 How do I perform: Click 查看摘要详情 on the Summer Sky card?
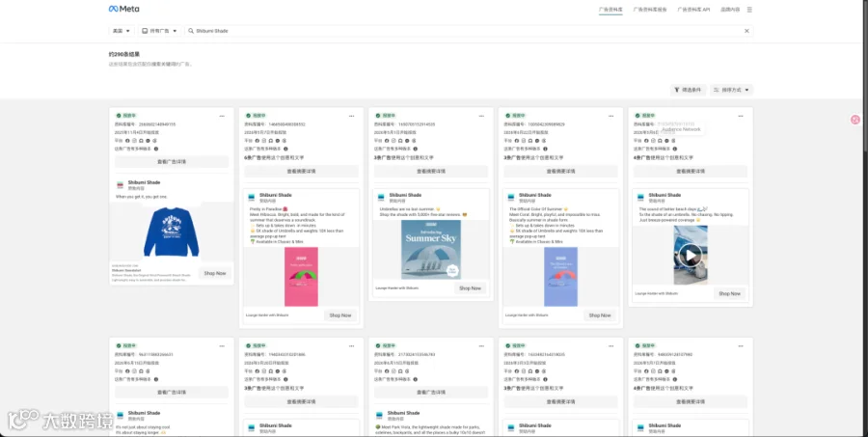pyautogui.click(x=431, y=171)
